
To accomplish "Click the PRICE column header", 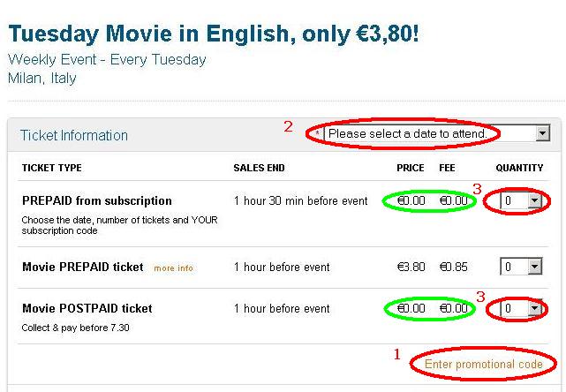I will [411, 168].
